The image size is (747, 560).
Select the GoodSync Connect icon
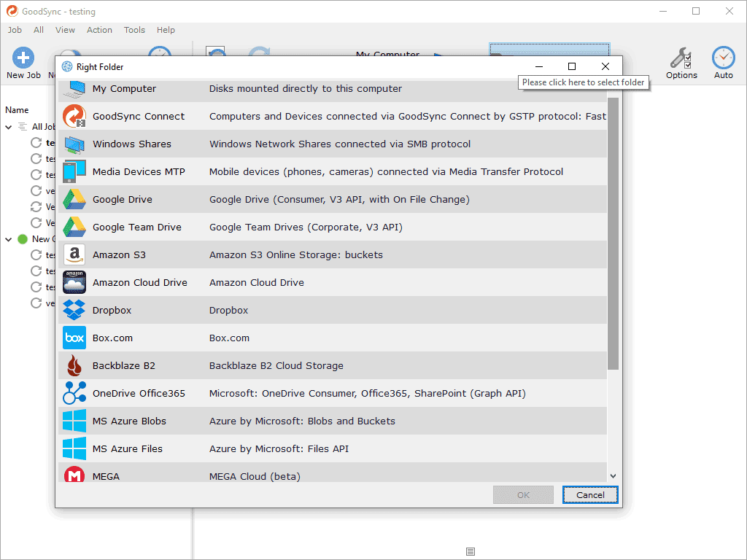click(74, 116)
